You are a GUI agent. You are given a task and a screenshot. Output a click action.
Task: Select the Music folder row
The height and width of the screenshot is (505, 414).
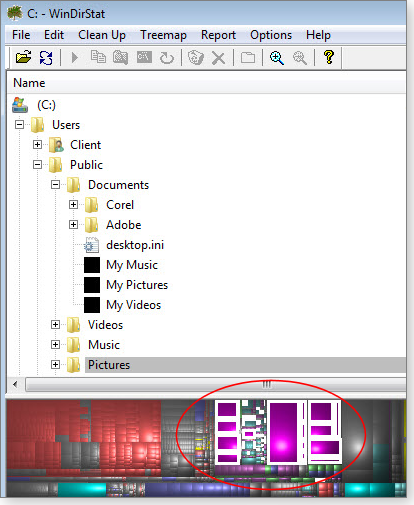(104, 345)
